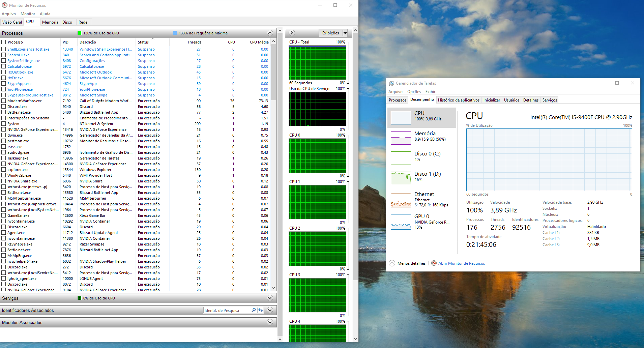Check the ShellExperienceHost.exe checkbox
The height and width of the screenshot is (348, 644).
tap(4, 49)
